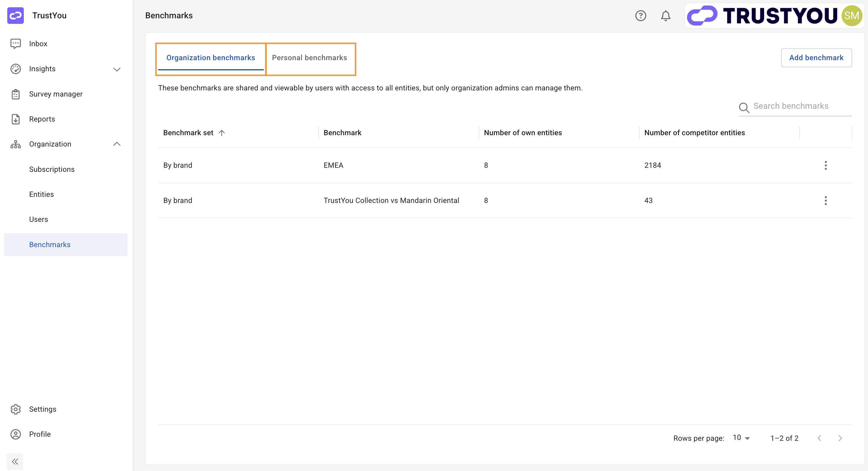
Task: Switch to Personal benchmarks tab
Action: coord(309,58)
